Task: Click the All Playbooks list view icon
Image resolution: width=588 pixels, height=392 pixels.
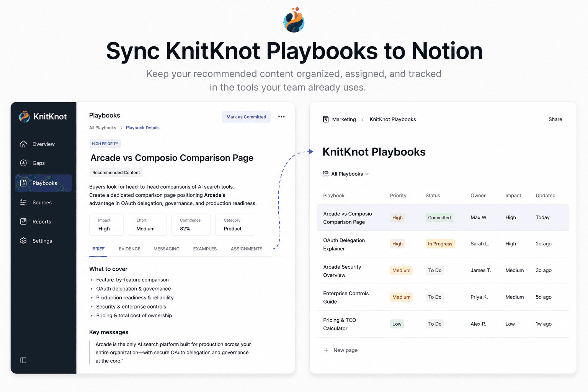Action: (325, 174)
